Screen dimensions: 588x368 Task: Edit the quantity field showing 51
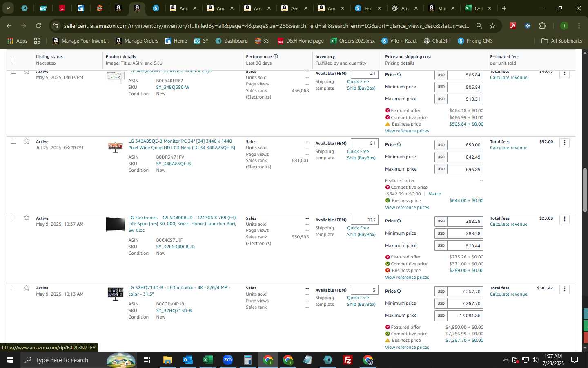point(364,144)
